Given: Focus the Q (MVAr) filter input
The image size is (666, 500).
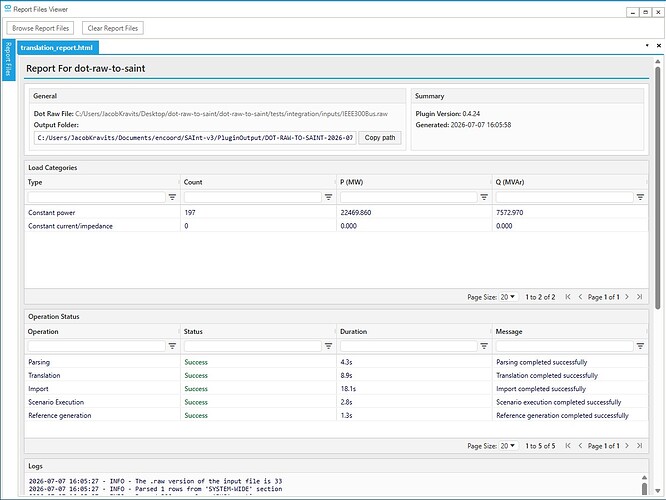Looking at the screenshot, I should [564, 197].
